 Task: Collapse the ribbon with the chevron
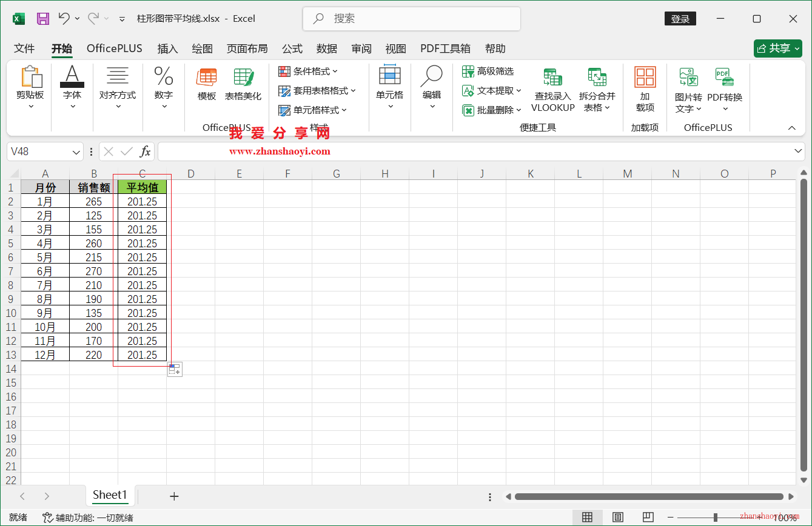tap(791, 128)
